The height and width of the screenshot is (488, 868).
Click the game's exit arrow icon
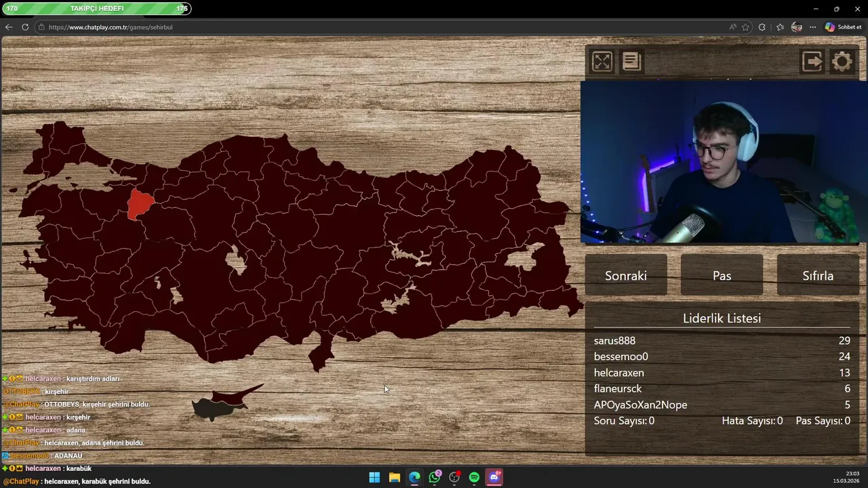(x=812, y=62)
